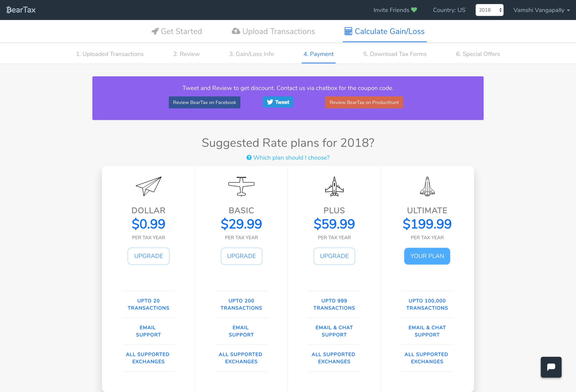Click the BearTax logo
Image resolution: width=576 pixels, height=392 pixels.
click(21, 10)
